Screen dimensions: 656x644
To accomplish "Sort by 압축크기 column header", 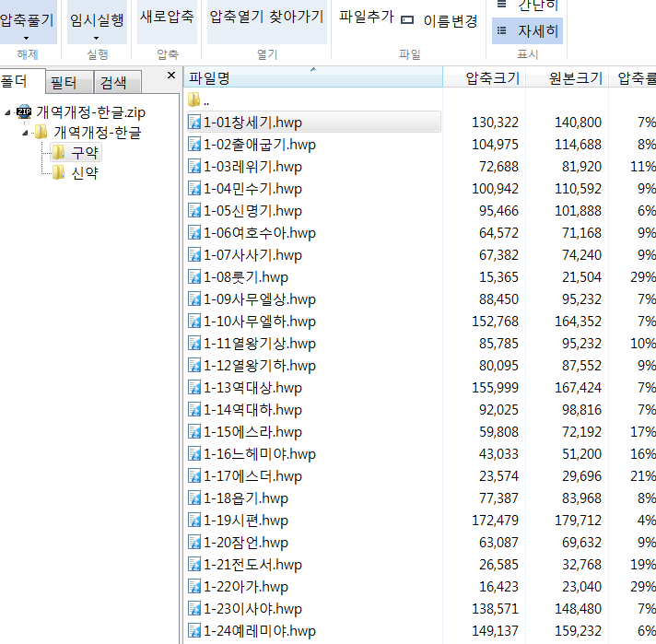I will point(485,77).
